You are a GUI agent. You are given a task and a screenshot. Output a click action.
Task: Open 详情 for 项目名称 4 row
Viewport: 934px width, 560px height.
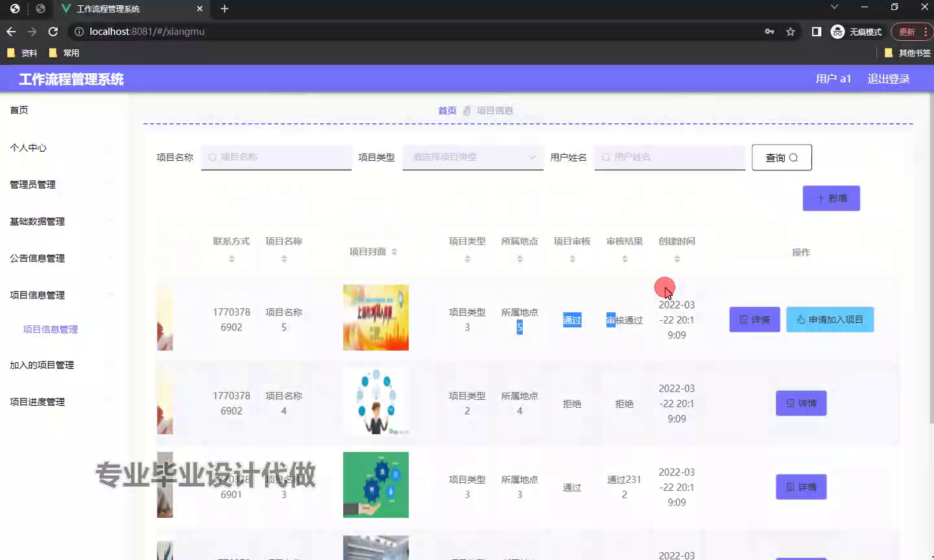[x=801, y=403]
